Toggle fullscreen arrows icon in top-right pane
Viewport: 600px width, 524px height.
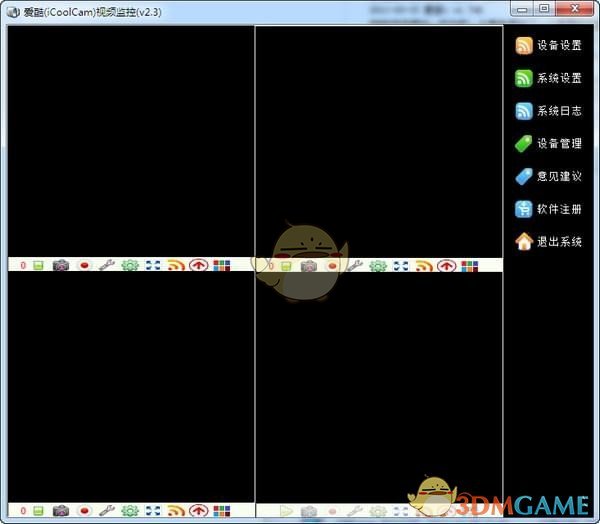tap(401, 266)
